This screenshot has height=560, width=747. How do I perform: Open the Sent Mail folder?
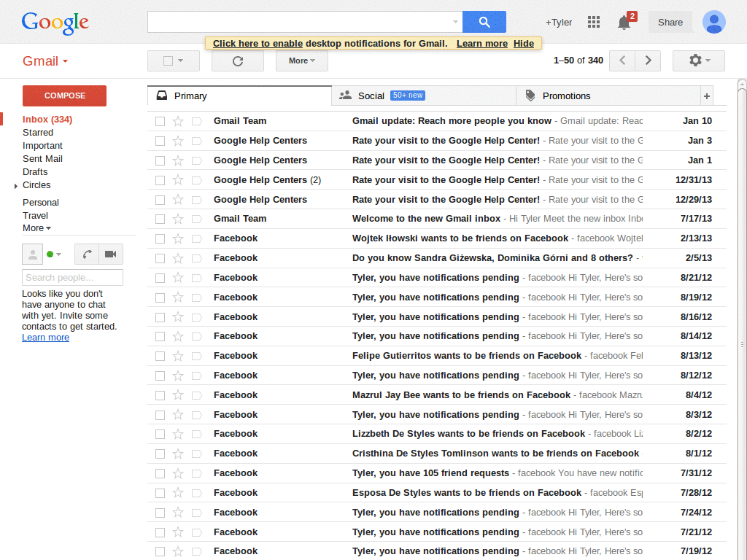click(42, 159)
